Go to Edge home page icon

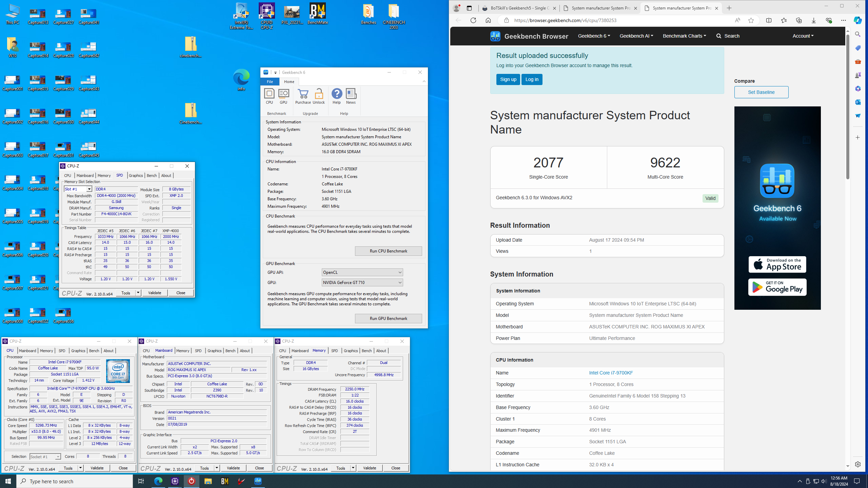[x=488, y=20]
